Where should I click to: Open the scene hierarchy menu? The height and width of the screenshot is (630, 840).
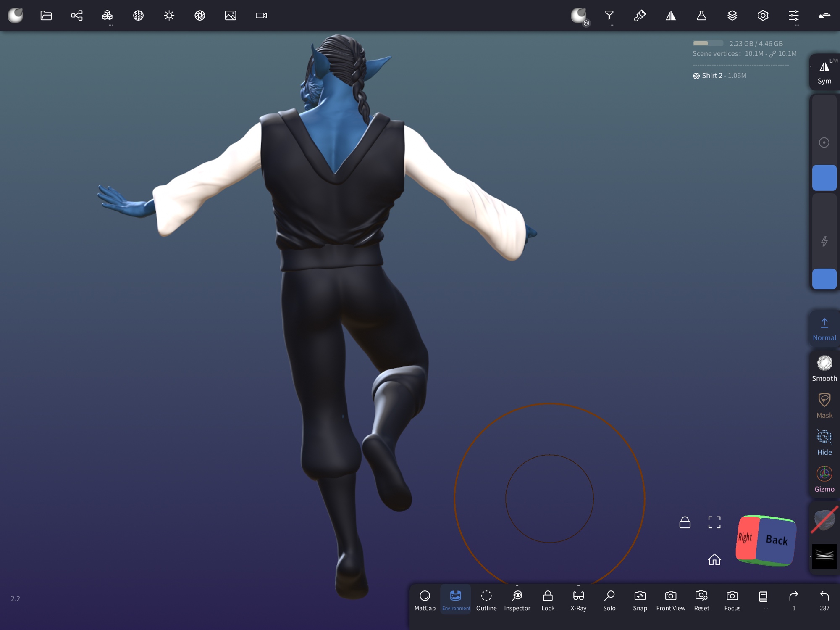(x=77, y=16)
